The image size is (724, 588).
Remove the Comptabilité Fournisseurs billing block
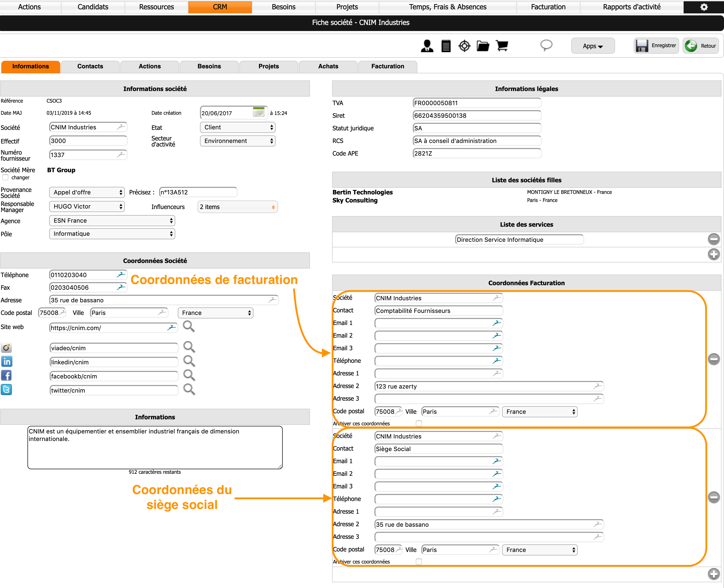[x=714, y=359]
